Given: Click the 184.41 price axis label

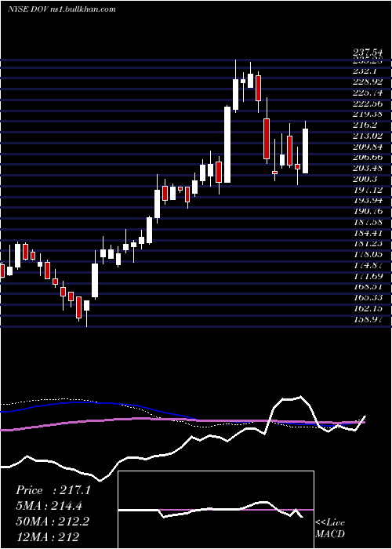Looking at the screenshot, I should [x=367, y=233].
